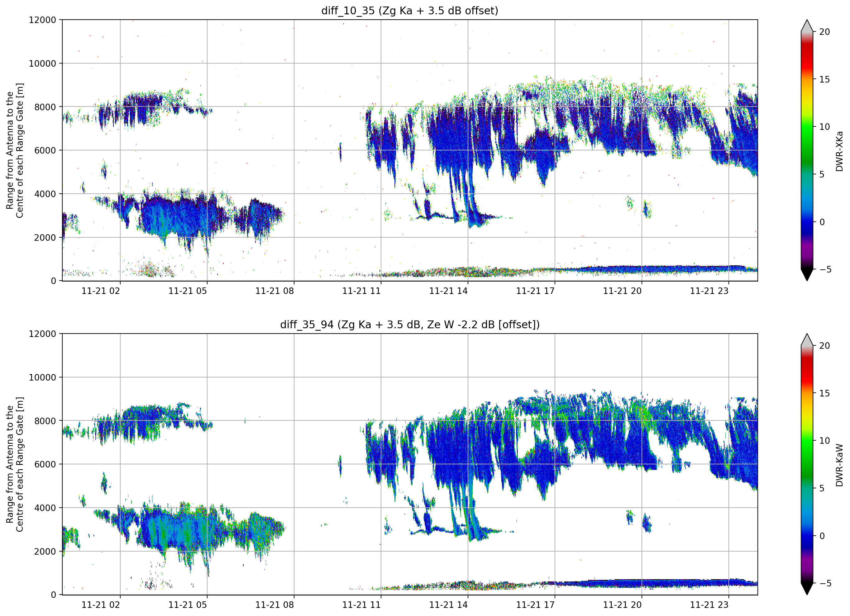Click the bottom colorbar lower extend arrow
The image size is (850, 616).
click(x=807, y=589)
